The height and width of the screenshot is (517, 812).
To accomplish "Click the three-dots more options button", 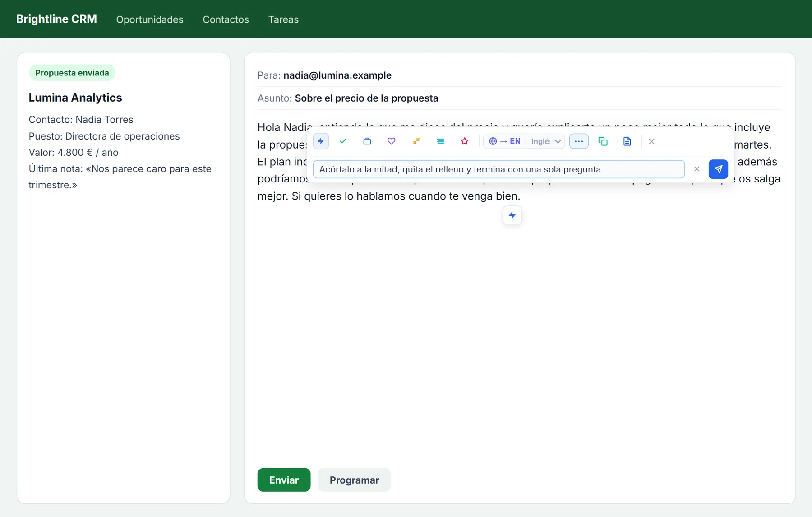I will click(x=579, y=141).
